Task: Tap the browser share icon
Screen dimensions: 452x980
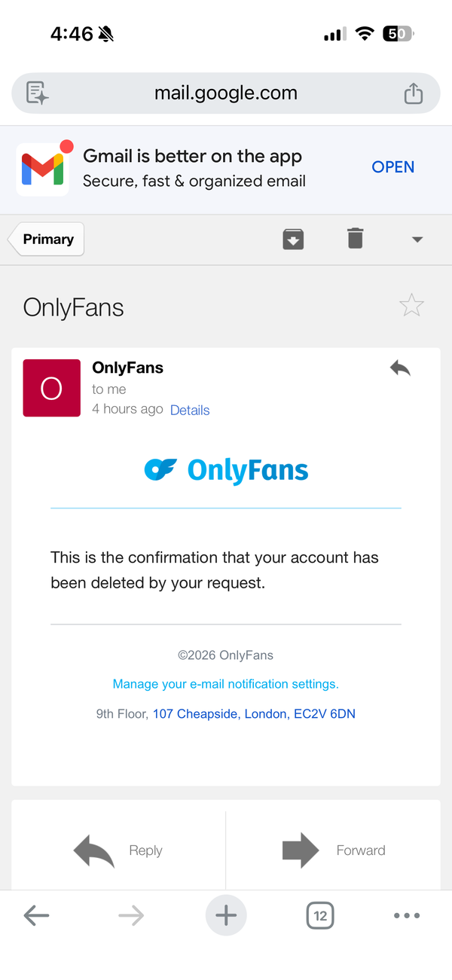Action: coord(414,93)
